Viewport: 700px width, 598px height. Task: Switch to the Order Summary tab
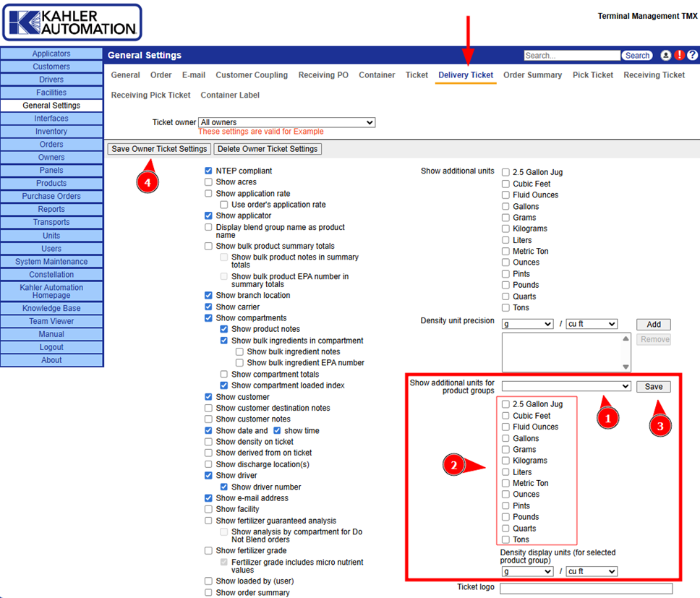[532, 75]
